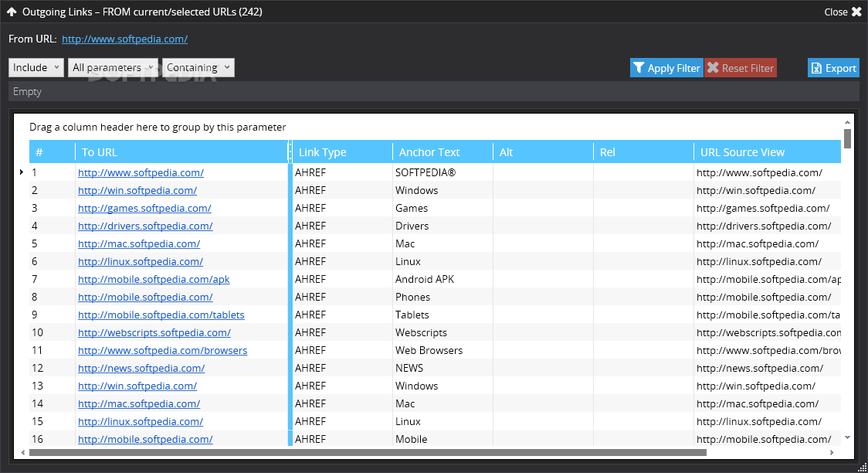Open the row 16 link http://mobile.softpedia.com/
The width and height of the screenshot is (868, 473).
click(145, 439)
